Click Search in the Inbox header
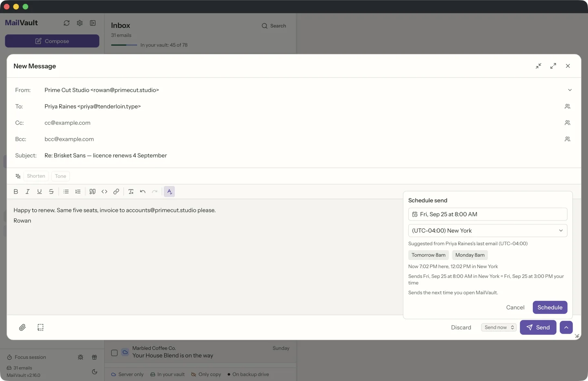Screen dimensions: 588x381 point(274,26)
